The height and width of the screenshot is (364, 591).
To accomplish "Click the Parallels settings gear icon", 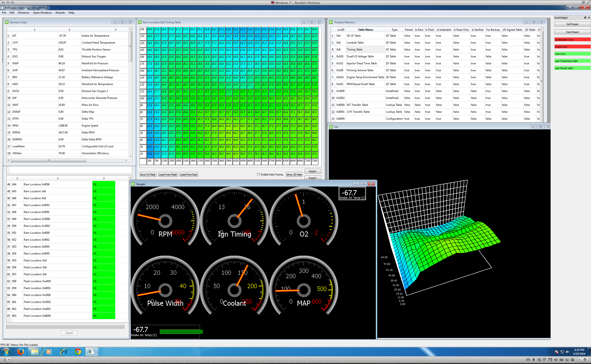I will tap(585, 359).
